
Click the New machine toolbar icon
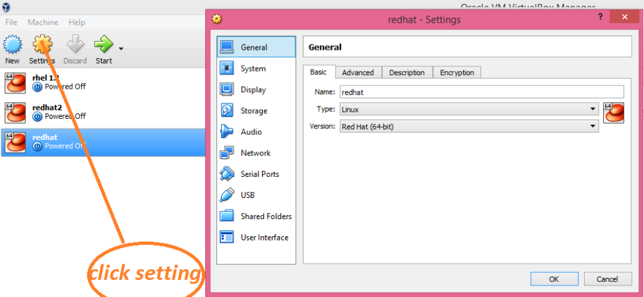pos(12,44)
